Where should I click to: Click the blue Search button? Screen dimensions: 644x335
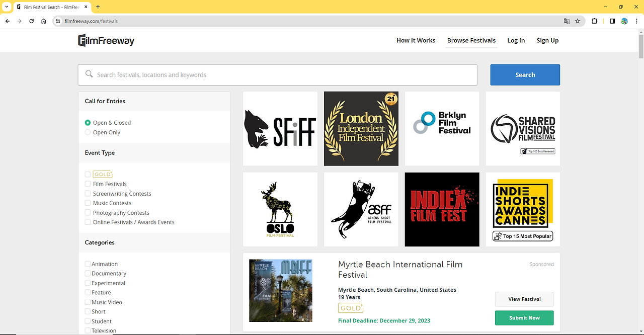(525, 75)
